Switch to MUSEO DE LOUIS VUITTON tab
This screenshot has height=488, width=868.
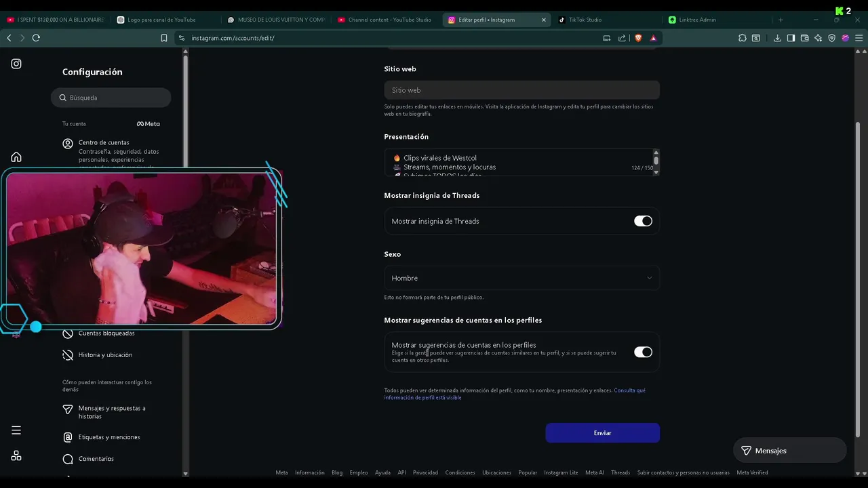275,20
